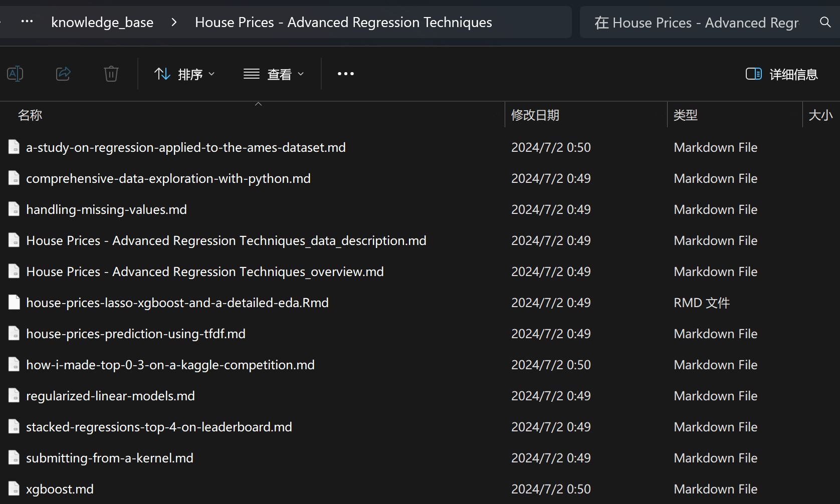Click the file icon of handling-missing-values.md
This screenshot has width=840, height=504.
coord(14,209)
